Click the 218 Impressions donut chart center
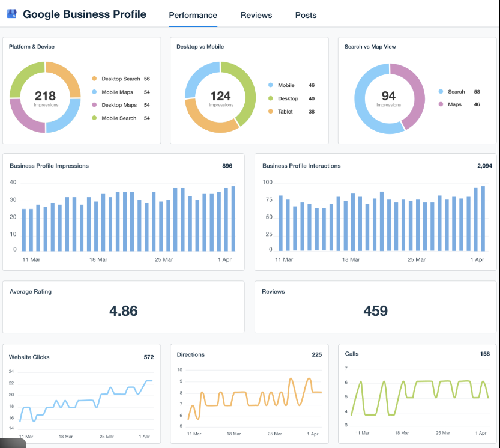The image size is (500, 448). click(45, 97)
